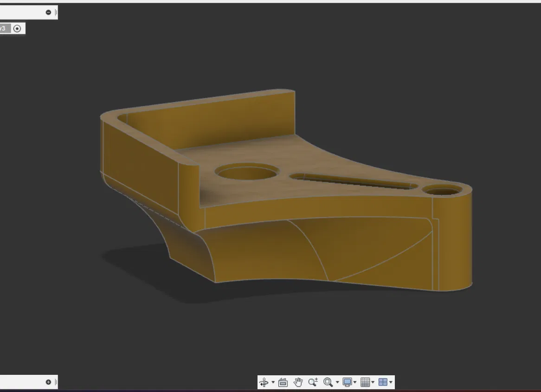Open the Grid and Snaps icon
541x392 pixels.
(x=365, y=382)
